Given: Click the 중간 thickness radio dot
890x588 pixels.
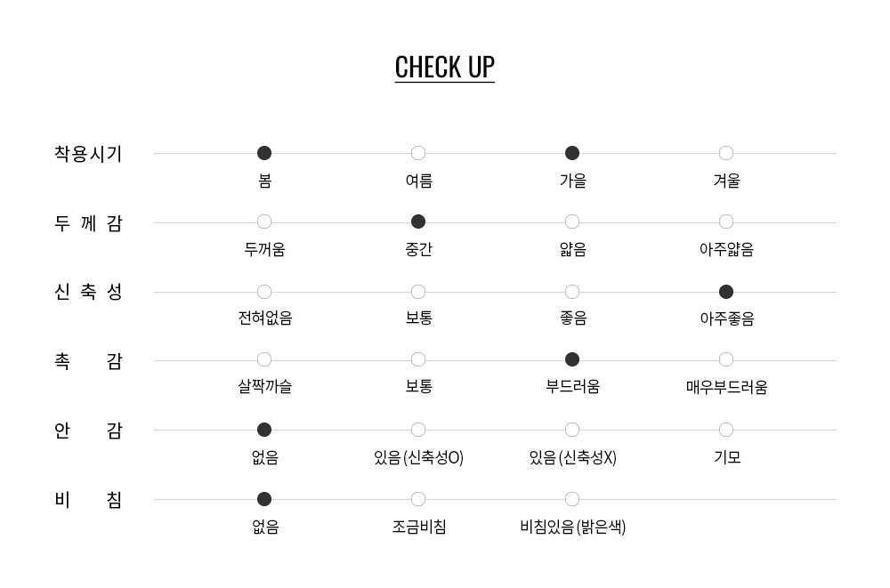Looking at the screenshot, I should click(418, 222).
